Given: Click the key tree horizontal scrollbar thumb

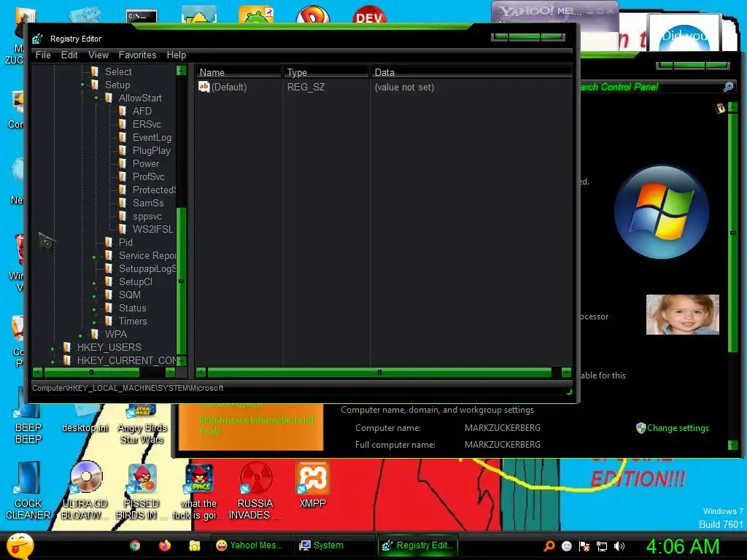Looking at the screenshot, I should 91,372.
